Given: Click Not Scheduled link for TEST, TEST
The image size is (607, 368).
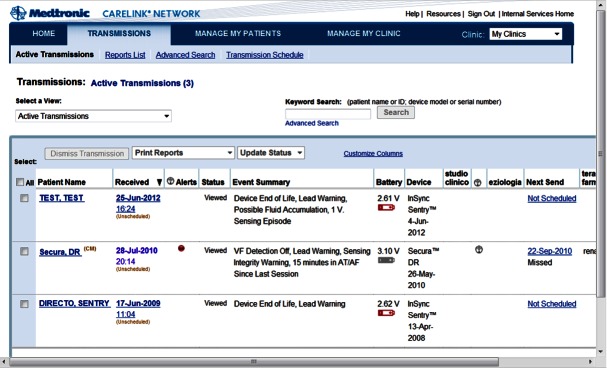Looking at the screenshot, I should (x=552, y=199).
